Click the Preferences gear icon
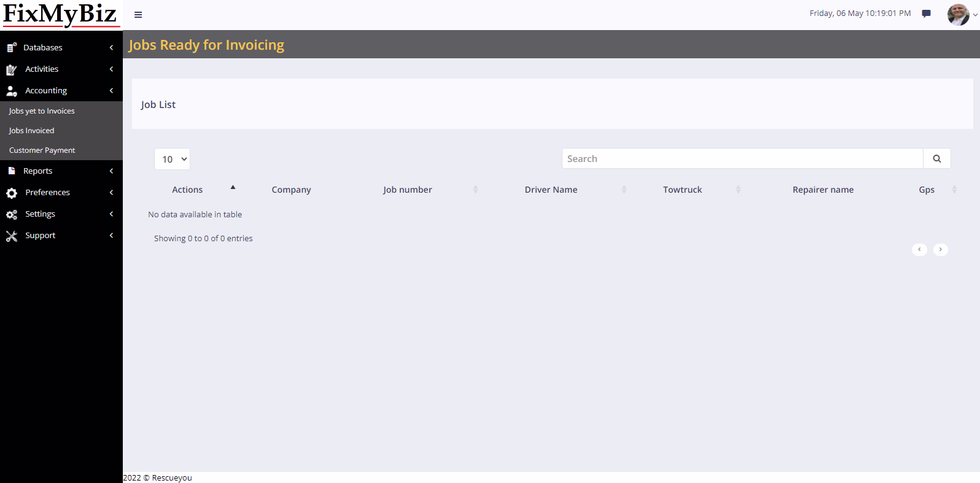 point(12,193)
